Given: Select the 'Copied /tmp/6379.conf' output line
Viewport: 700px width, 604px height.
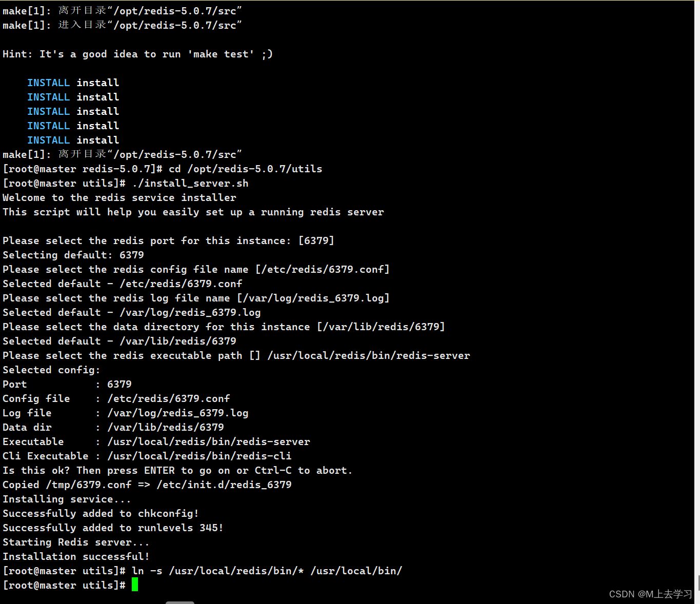Looking at the screenshot, I should (147, 485).
